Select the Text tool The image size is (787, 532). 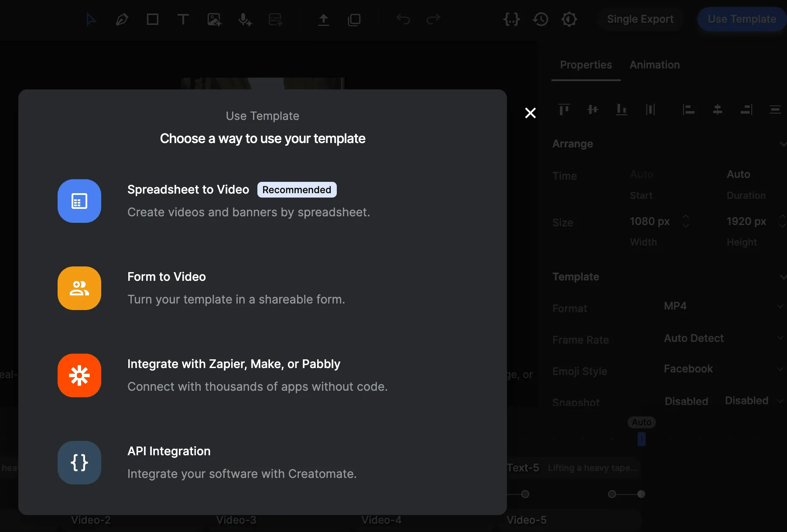point(183,19)
